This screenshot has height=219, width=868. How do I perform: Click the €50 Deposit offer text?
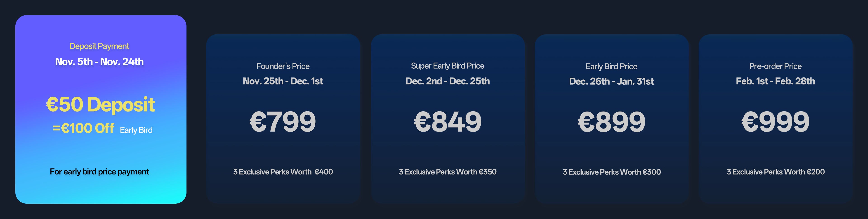[100, 104]
